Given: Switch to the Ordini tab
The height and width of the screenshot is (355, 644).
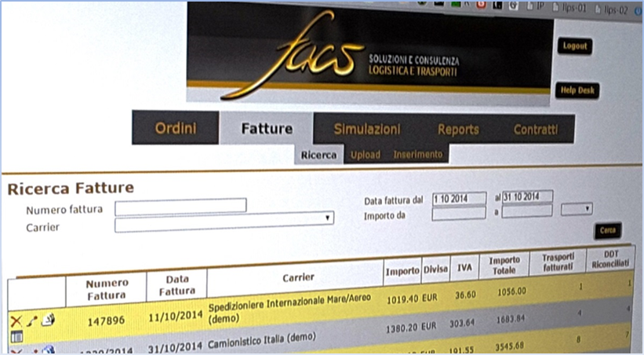Looking at the screenshot, I should tap(175, 128).
